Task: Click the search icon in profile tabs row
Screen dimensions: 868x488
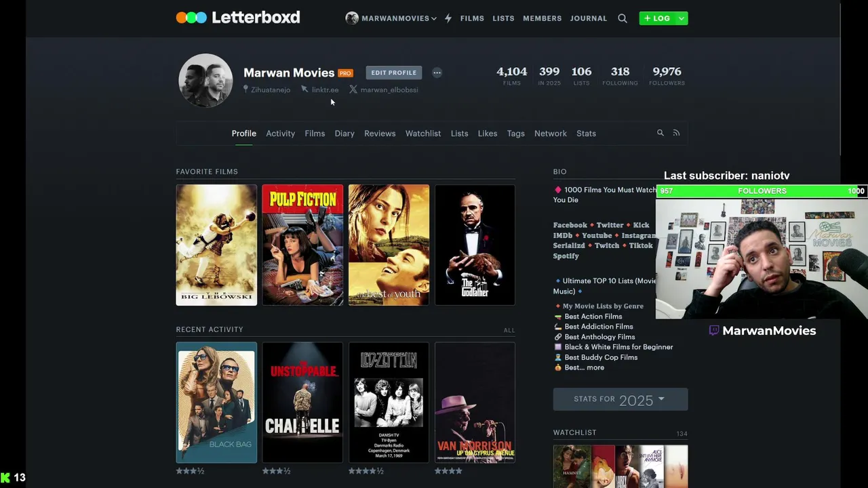Action: pos(660,134)
